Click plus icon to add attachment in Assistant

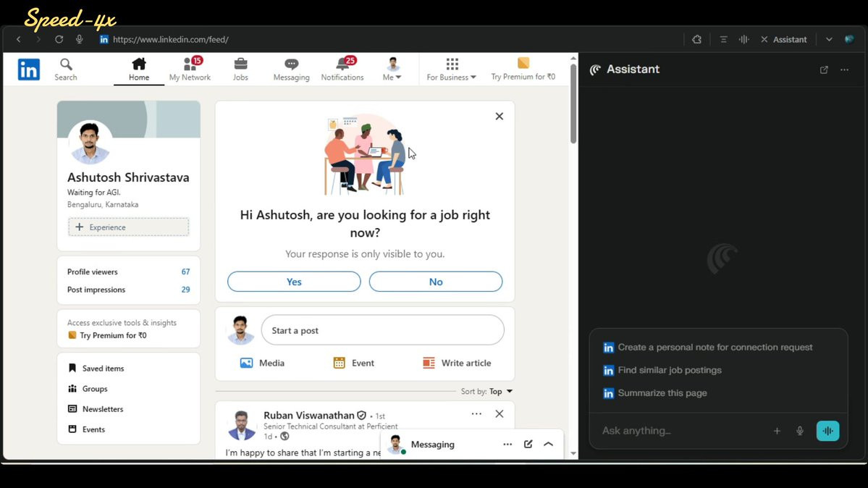[777, 431]
